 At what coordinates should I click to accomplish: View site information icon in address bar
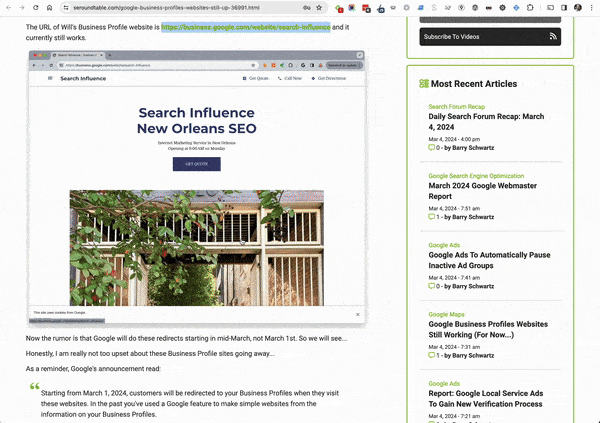pyautogui.click(x=66, y=8)
